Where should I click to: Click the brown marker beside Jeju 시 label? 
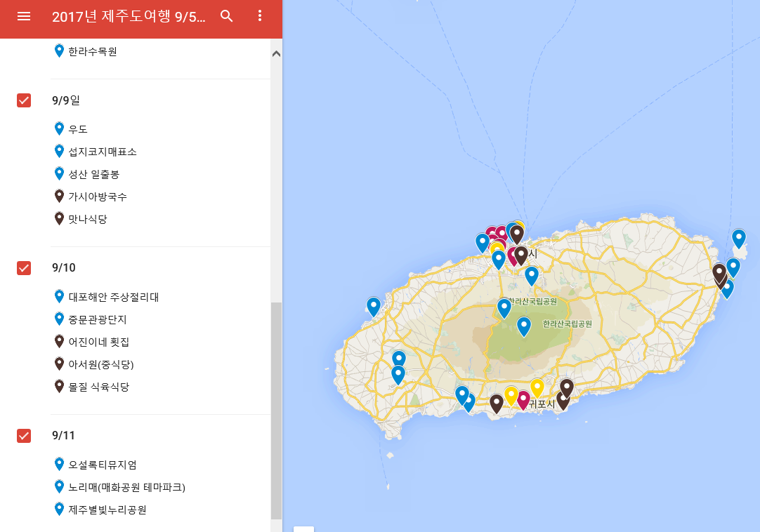520,255
